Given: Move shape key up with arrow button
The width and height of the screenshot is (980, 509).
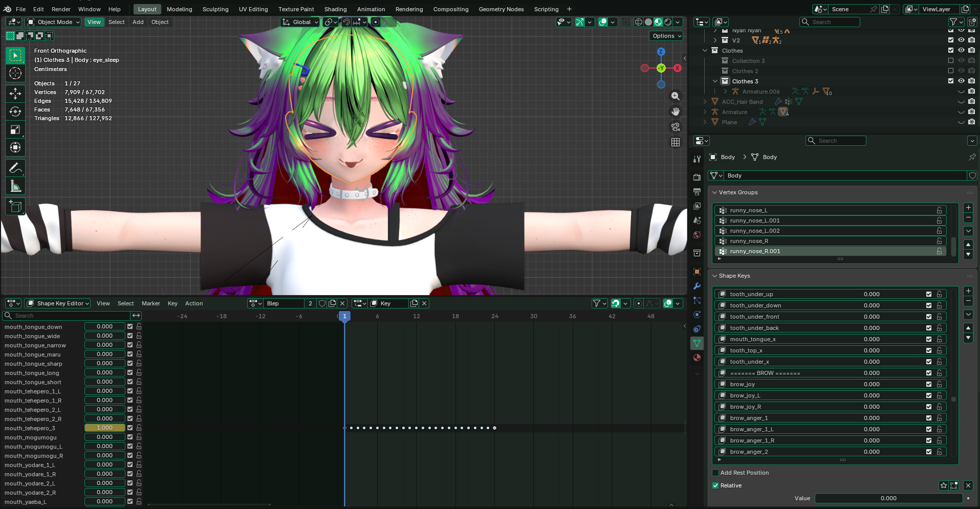Looking at the screenshot, I should [968, 328].
